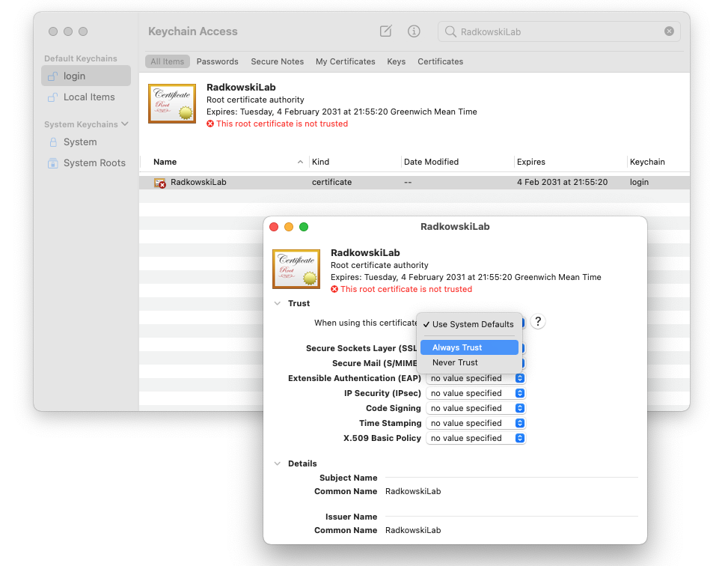This screenshot has width=728, height=566.
Task: Switch to the Certificates tab
Action: [x=440, y=61]
